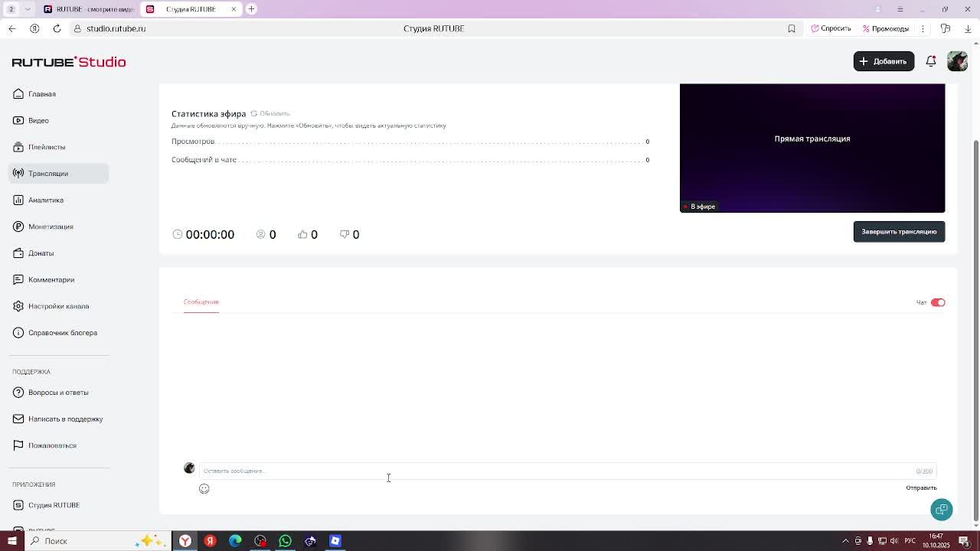Open the Главная home page icon
This screenshot has width=980, height=551.
[x=18, y=94]
